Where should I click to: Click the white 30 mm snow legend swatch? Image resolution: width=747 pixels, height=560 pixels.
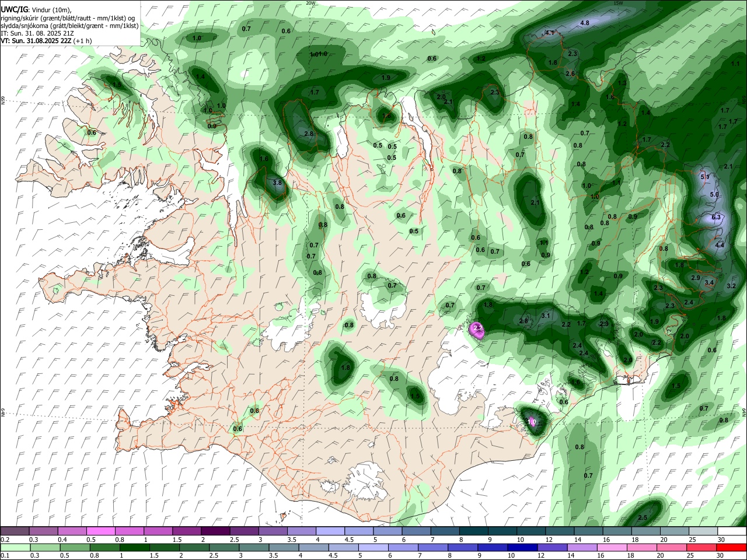point(732,531)
